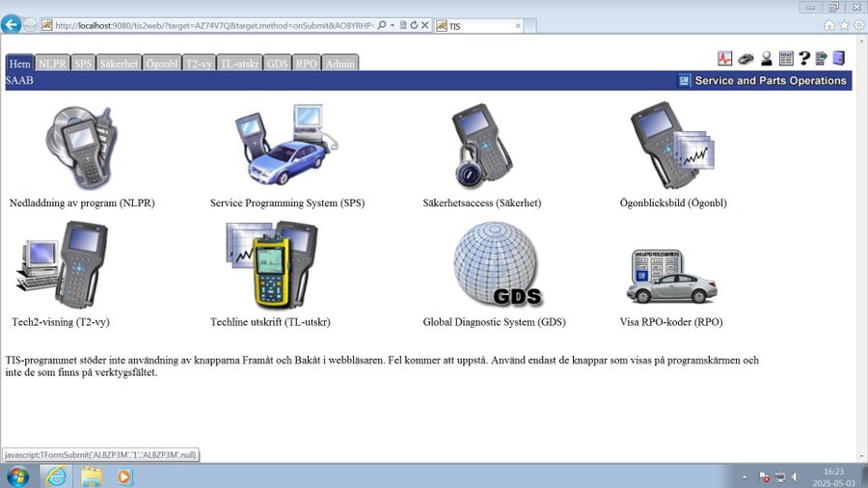Open File Explorer from the taskbar

(92, 476)
